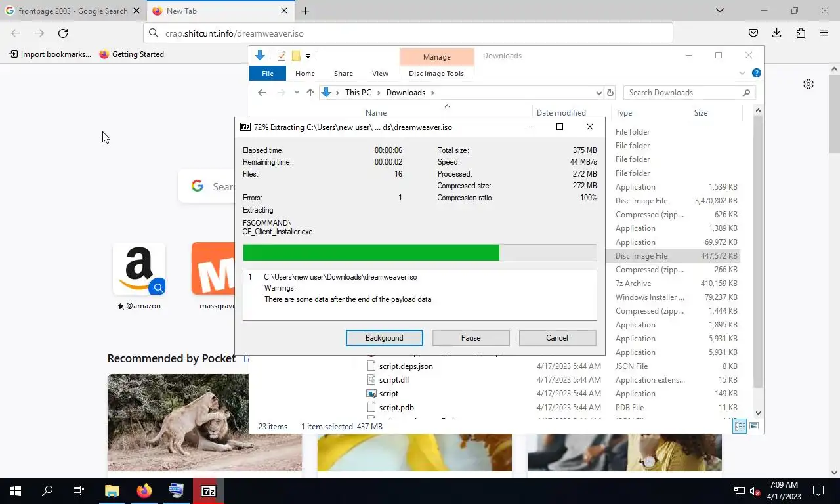Open Task View on the taskbar
Screen dimensions: 840x504
click(x=79, y=491)
